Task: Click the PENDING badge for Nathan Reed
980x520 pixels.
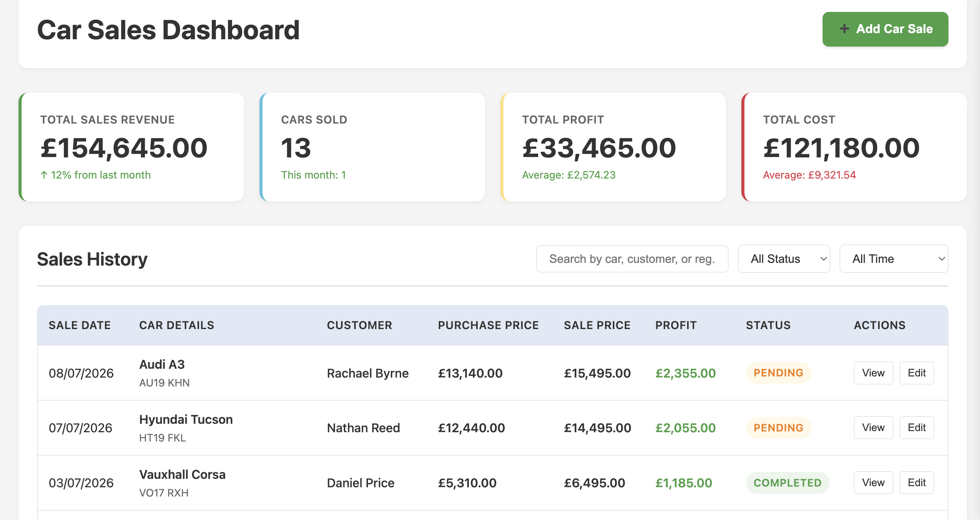Action: pyautogui.click(x=778, y=428)
